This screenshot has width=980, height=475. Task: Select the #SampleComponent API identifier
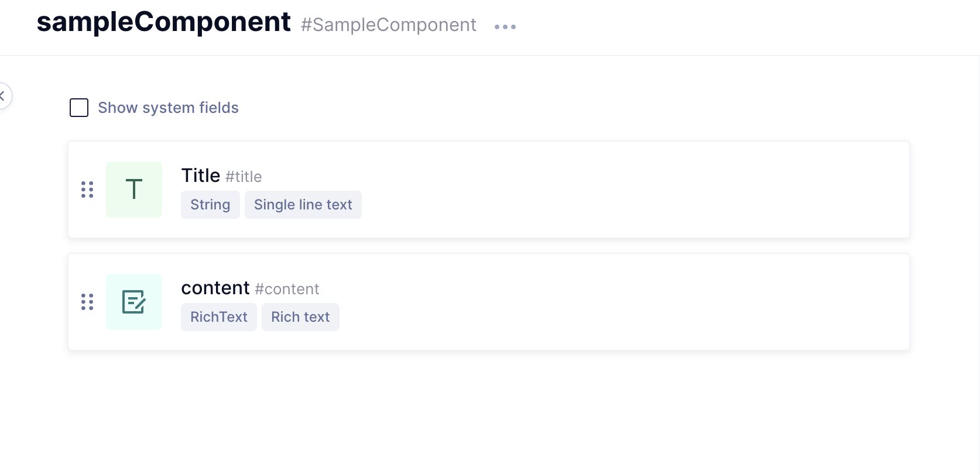pos(388,25)
